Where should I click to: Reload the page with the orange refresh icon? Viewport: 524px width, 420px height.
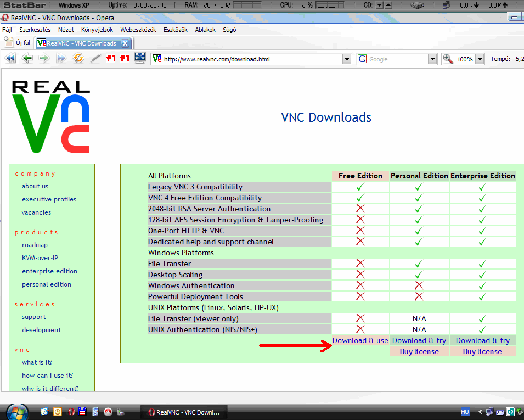tap(78, 58)
